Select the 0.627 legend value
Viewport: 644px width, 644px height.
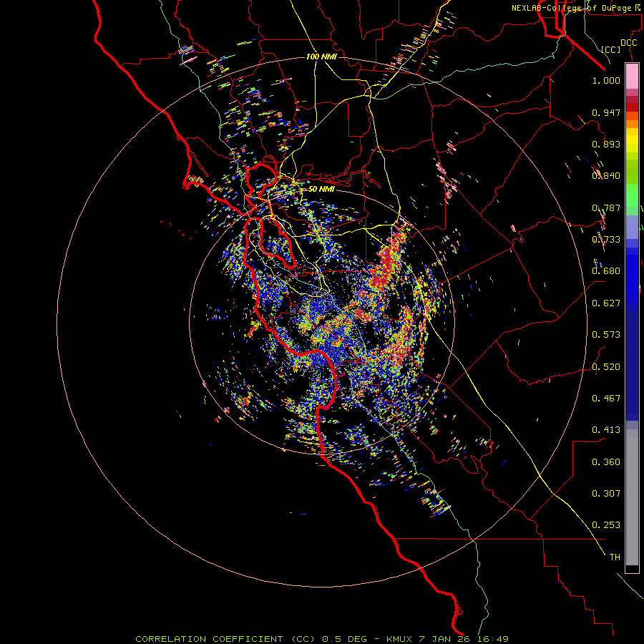click(x=606, y=303)
